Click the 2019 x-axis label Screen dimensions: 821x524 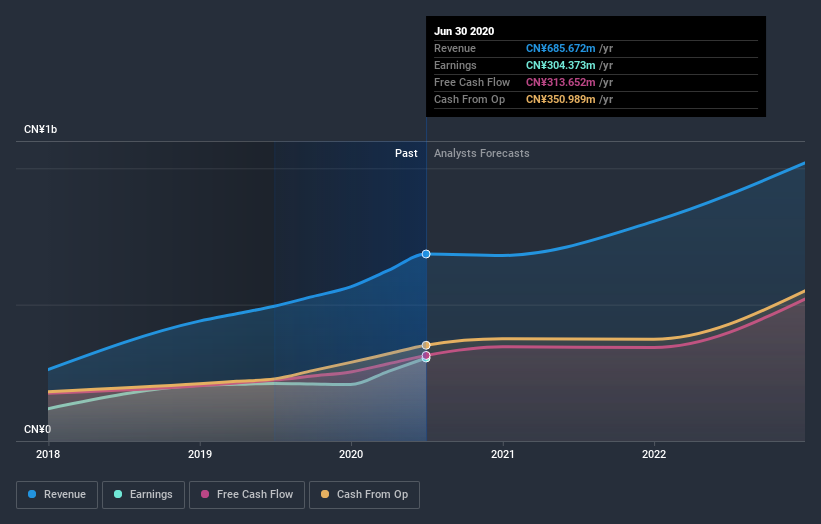pyautogui.click(x=200, y=454)
